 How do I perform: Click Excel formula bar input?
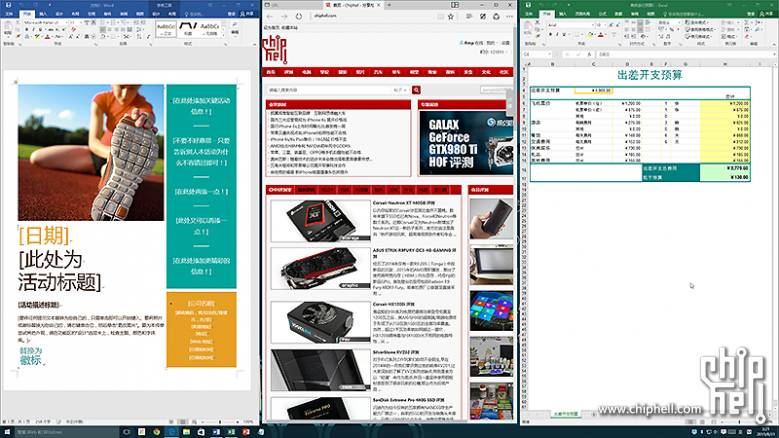point(685,54)
